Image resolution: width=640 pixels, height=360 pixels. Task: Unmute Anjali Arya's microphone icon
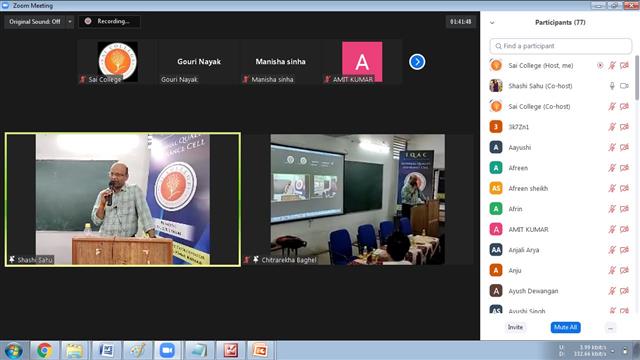(x=612, y=250)
